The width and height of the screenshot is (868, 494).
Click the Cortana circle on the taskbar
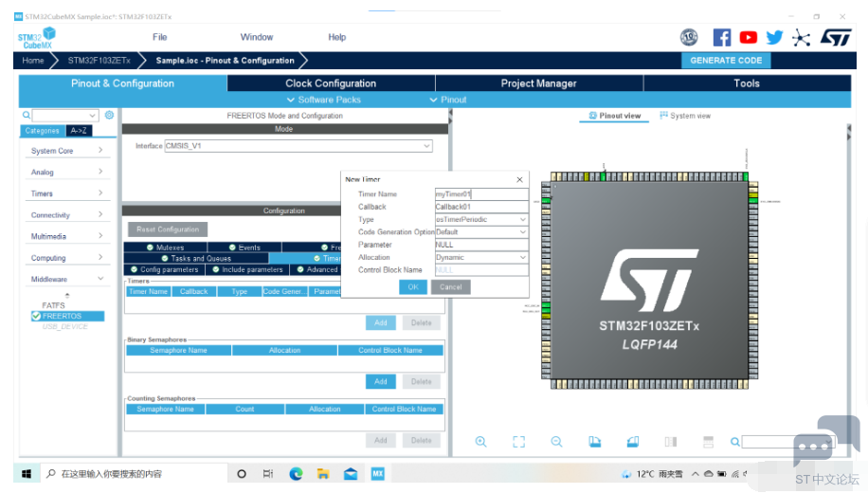tap(242, 473)
